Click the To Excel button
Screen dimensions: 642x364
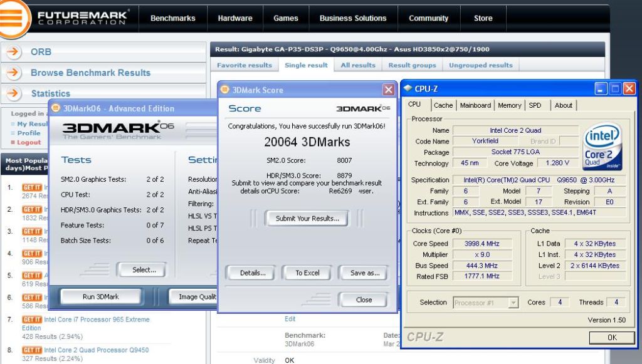pos(307,273)
